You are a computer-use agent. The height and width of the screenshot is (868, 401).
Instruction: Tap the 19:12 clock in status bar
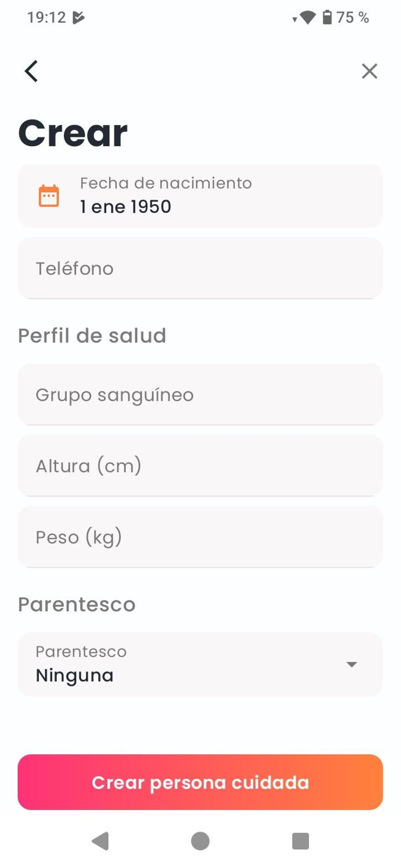click(47, 18)
